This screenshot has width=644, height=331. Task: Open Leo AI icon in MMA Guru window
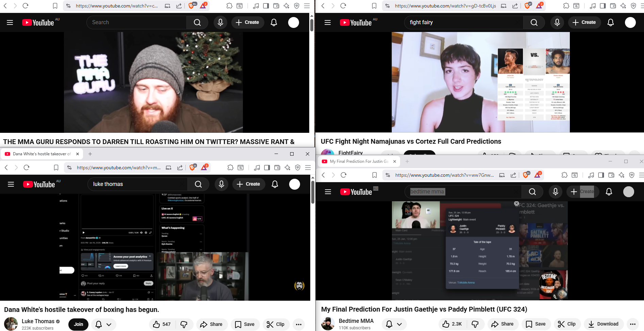pos(286,6)
